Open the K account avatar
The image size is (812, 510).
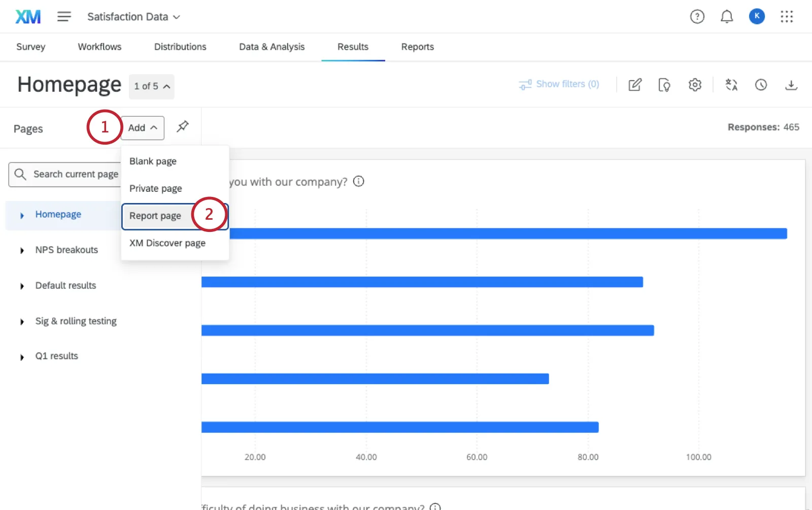coord(757,16)
